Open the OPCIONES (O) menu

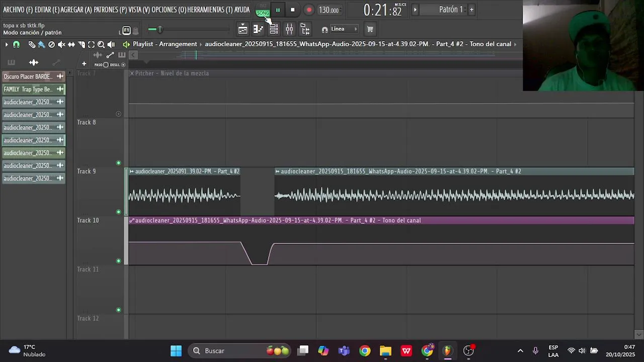click(x=168, y=10)
